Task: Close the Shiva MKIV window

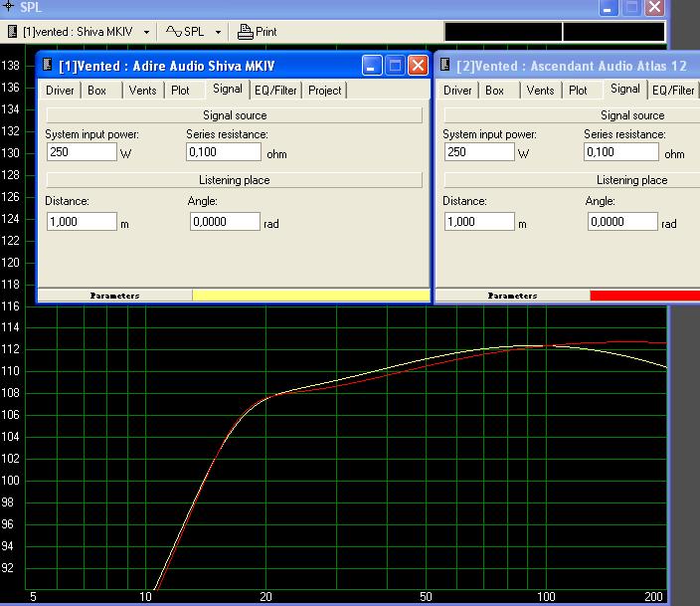Action: click(x=419, y=66)
